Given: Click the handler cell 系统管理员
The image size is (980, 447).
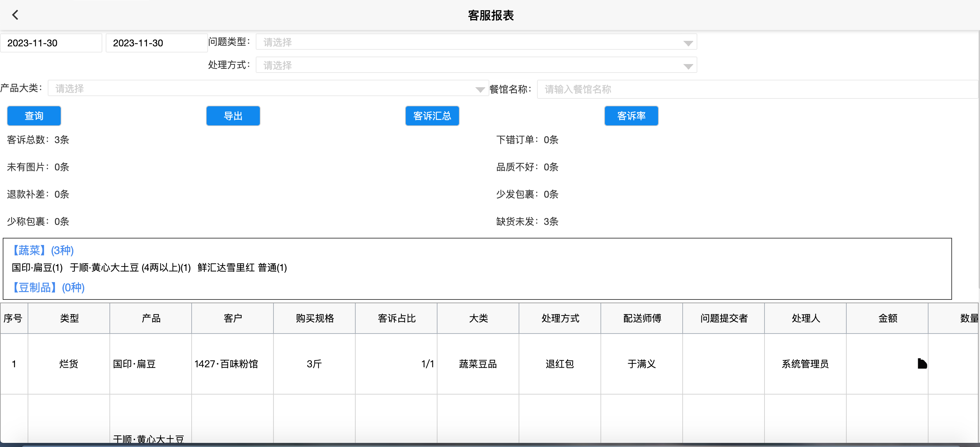Looking at the screenshot, I should pyautogui.click(x=805, y=364).
